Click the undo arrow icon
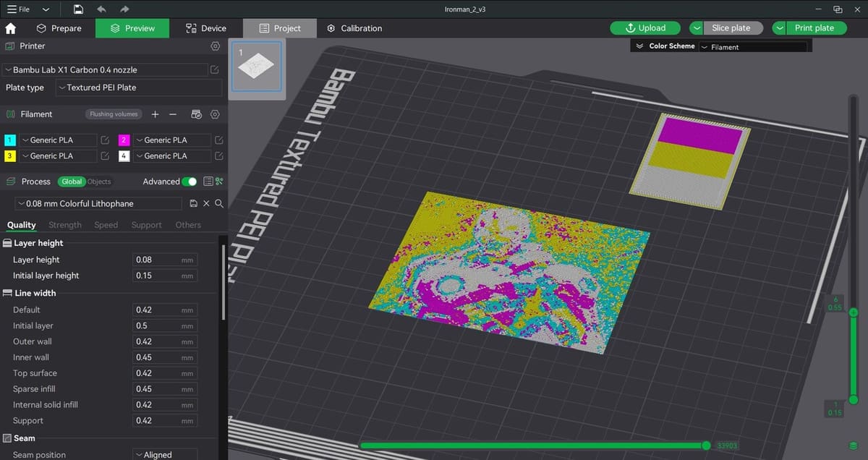 pyautogui.click(x=101, y=9)
